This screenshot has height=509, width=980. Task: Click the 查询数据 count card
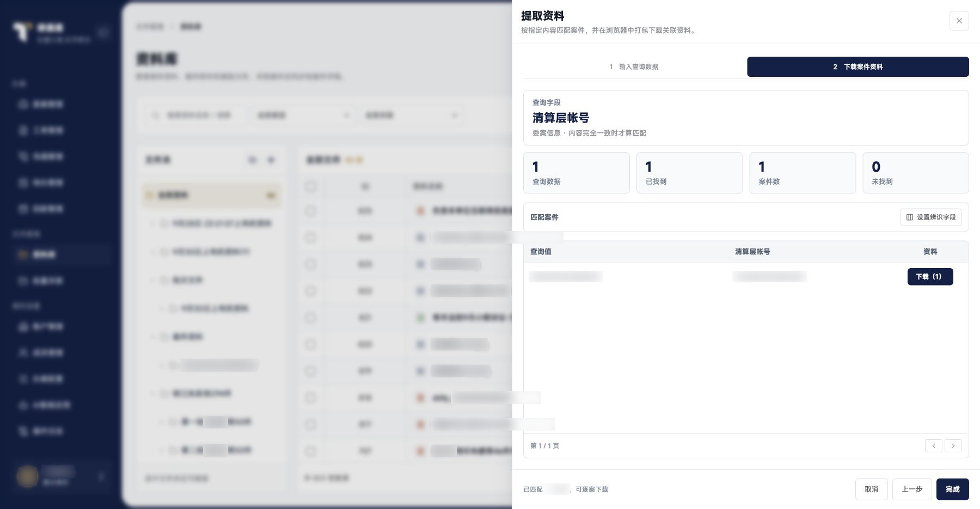(576, 173)
